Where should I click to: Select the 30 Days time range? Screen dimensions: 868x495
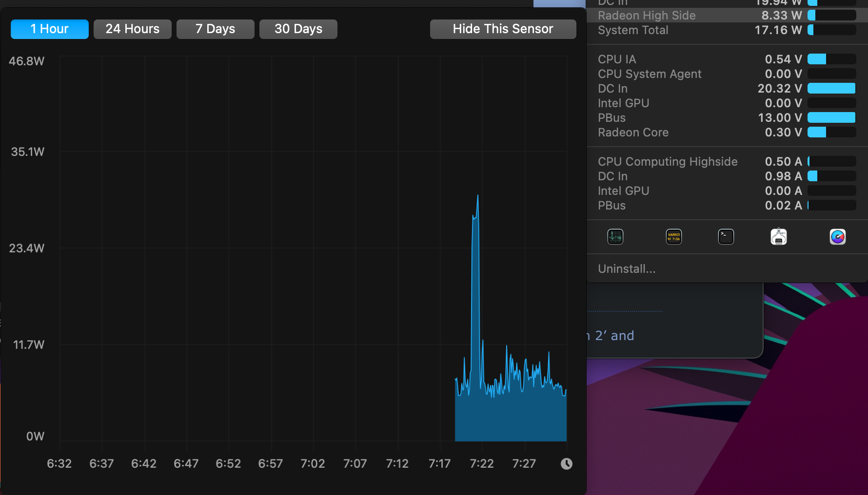[298, 29]
